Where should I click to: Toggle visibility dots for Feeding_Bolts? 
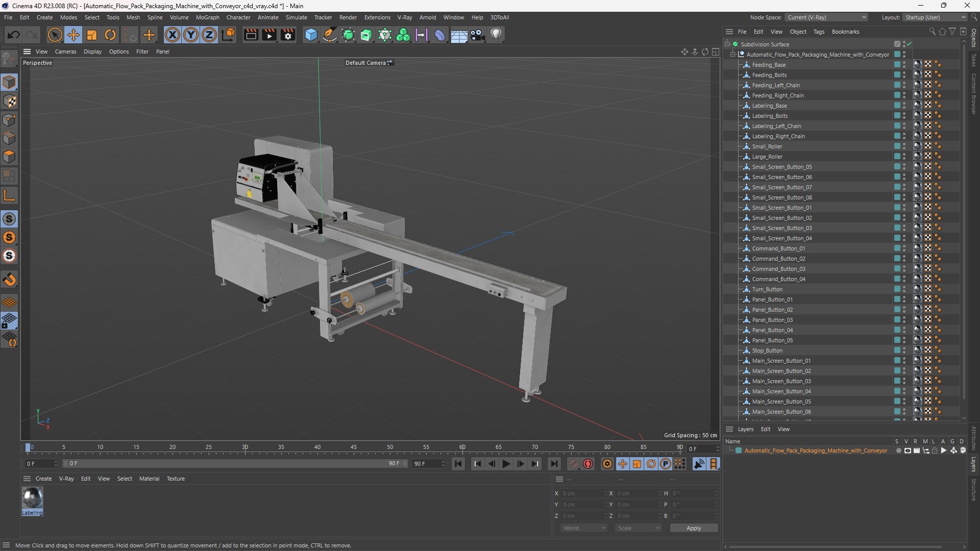pos(904,75)
